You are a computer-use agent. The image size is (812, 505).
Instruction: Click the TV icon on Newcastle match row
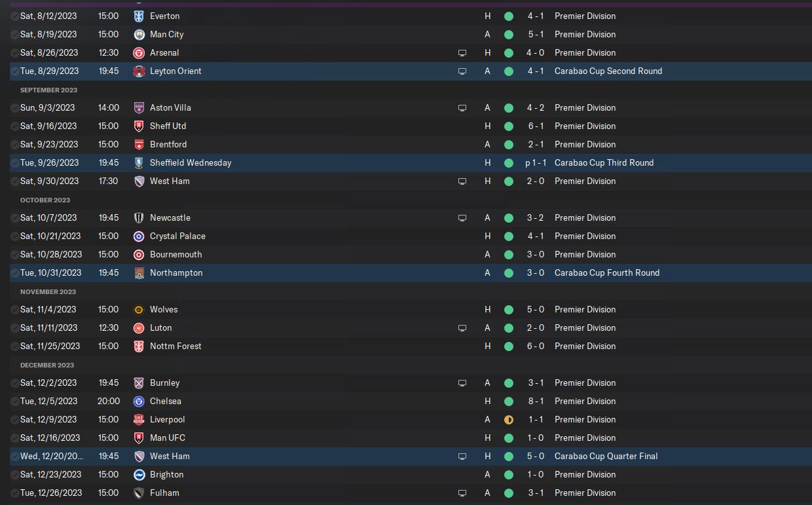(x=462, y=217)
